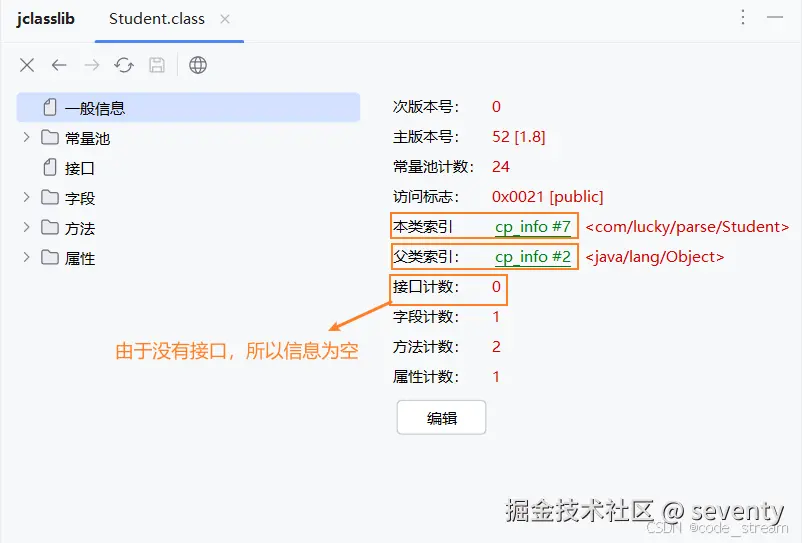
Task: Reload the class file with the refresh icon
Action: [124, 65]
